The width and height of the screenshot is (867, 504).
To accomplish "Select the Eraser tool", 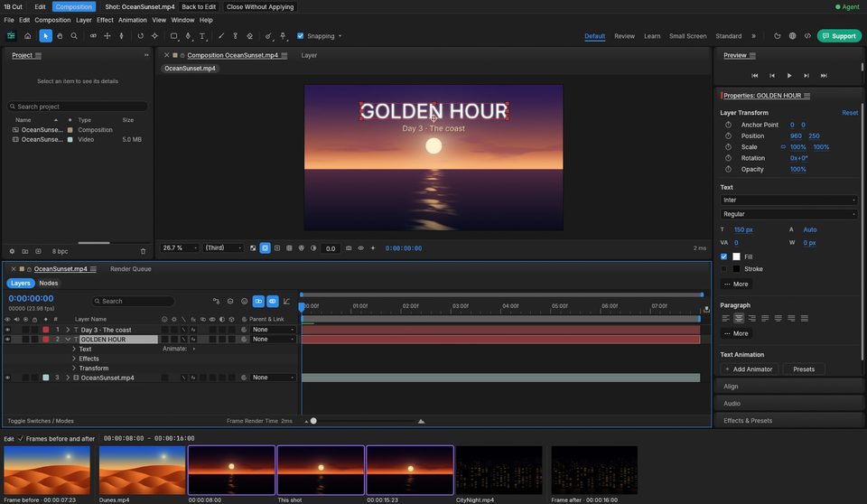I will click(250, 36).
